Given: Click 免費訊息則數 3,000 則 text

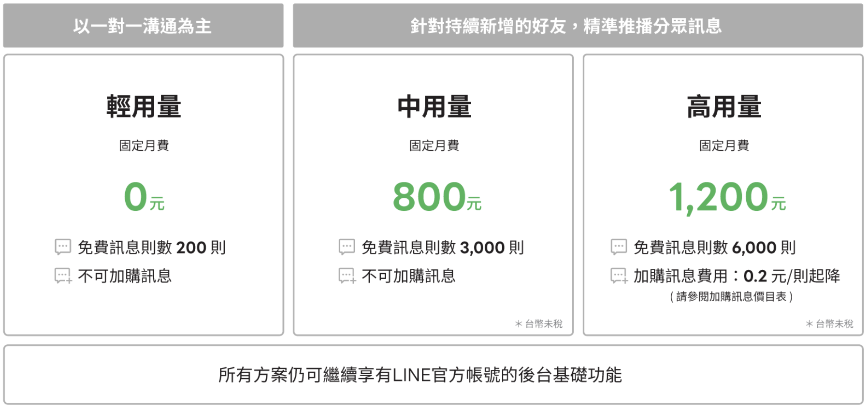Looking at the screenshot, I should pos(443,248).
